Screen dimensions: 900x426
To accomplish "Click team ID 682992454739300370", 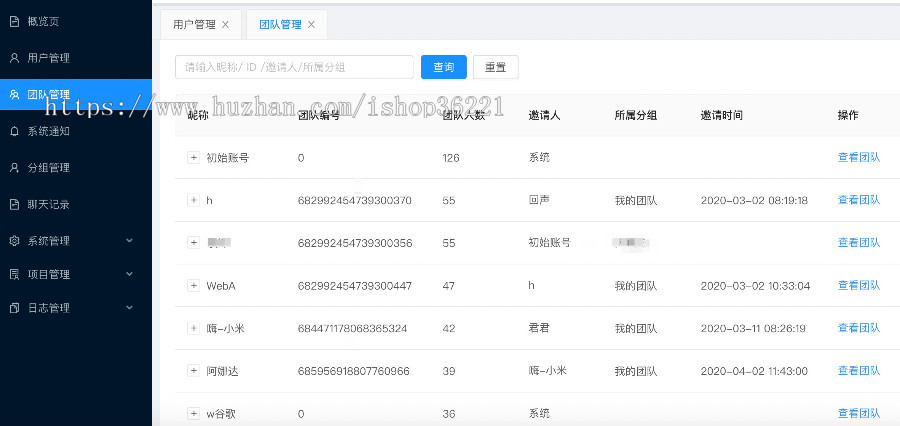I will (355, 200).
